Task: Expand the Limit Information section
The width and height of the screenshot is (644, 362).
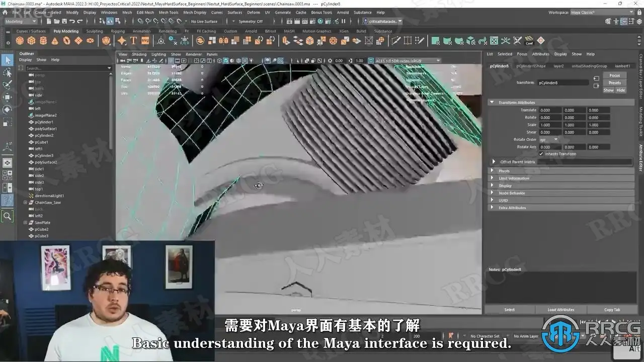Action: click(561, 178)
